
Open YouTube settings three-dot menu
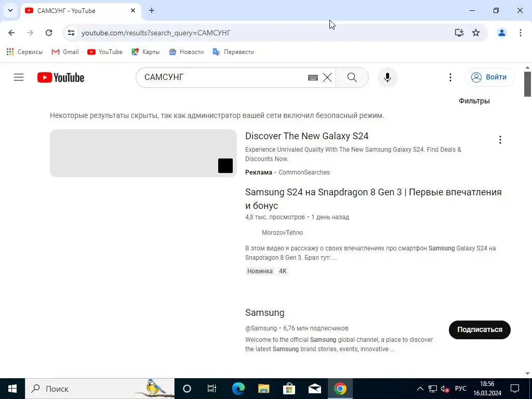pos(450,77)
